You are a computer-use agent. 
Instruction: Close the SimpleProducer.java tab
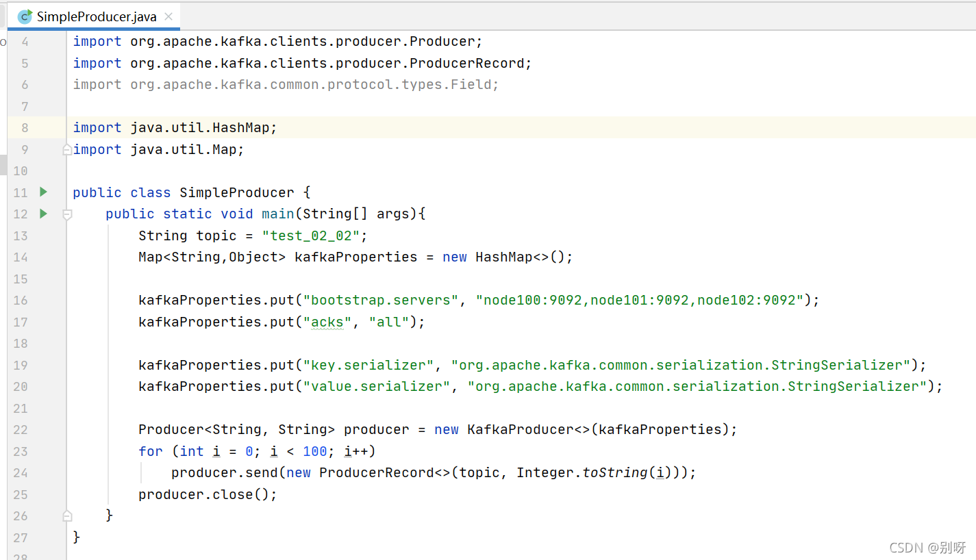tap(168, 16)
